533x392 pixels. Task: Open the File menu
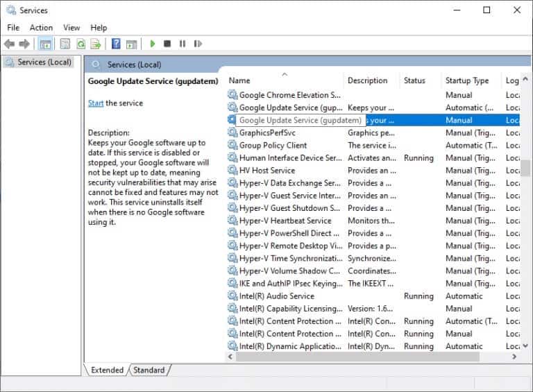(x=13, y=28)
